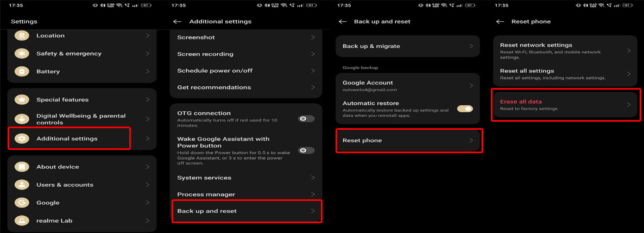Toggle Wake Google Assistant with Power button

point(306,150)
